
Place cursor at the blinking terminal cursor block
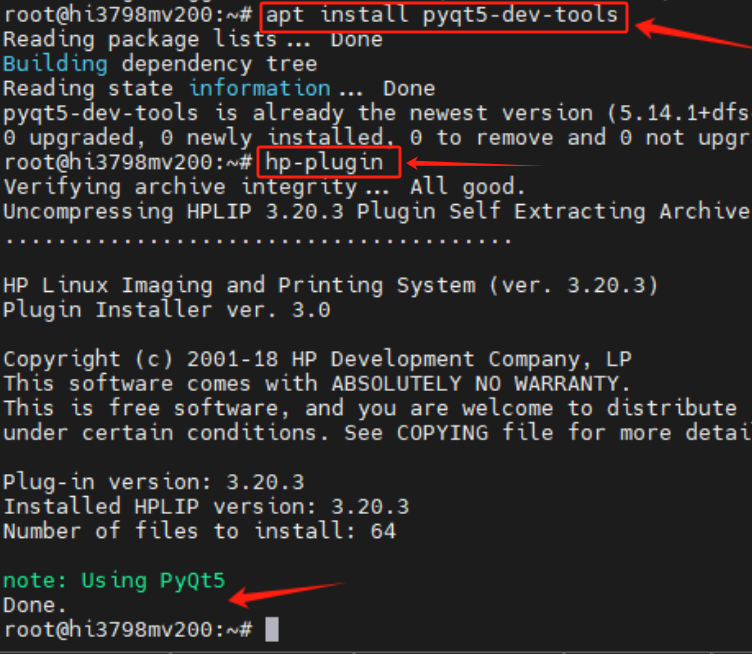coord(272,630)
